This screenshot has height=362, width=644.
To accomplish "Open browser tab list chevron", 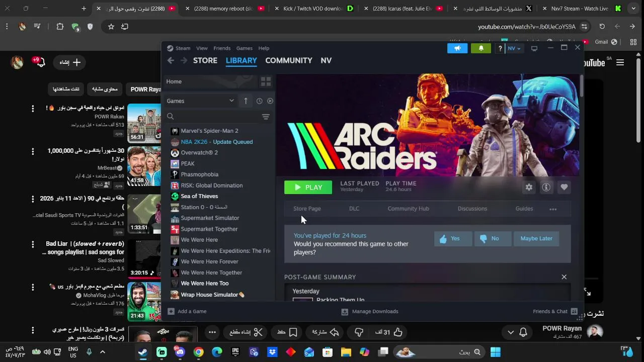I will 633,9.
